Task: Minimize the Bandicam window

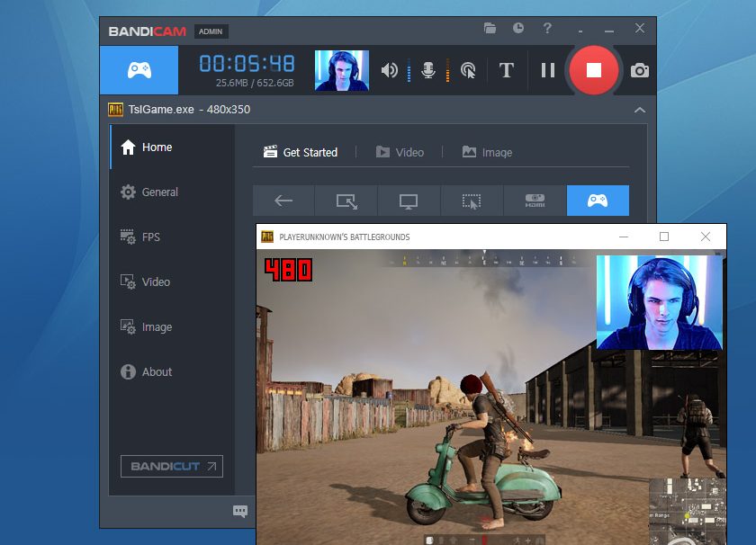Action: coord(609,31)
